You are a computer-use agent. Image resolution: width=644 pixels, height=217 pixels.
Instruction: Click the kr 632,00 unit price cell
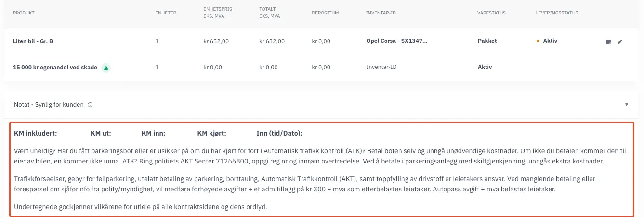coord(216,41)
